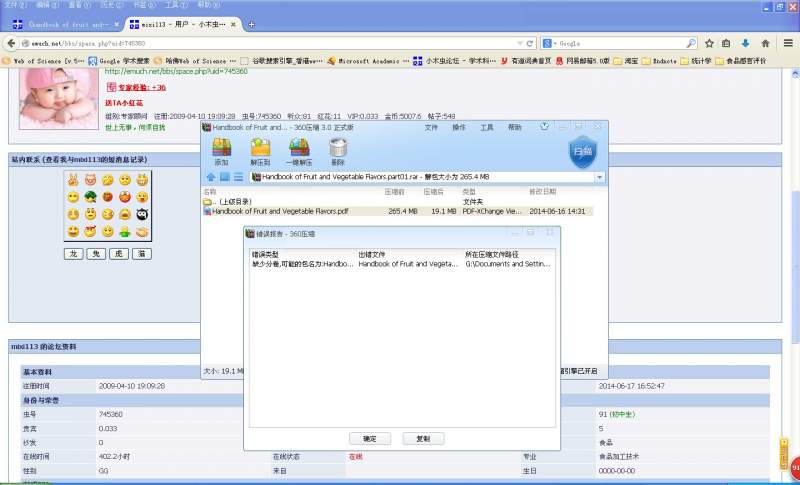This screenshot has height=485, width=800.
Task: Click 复制 in the error report dialog
Action: point(423,439)
